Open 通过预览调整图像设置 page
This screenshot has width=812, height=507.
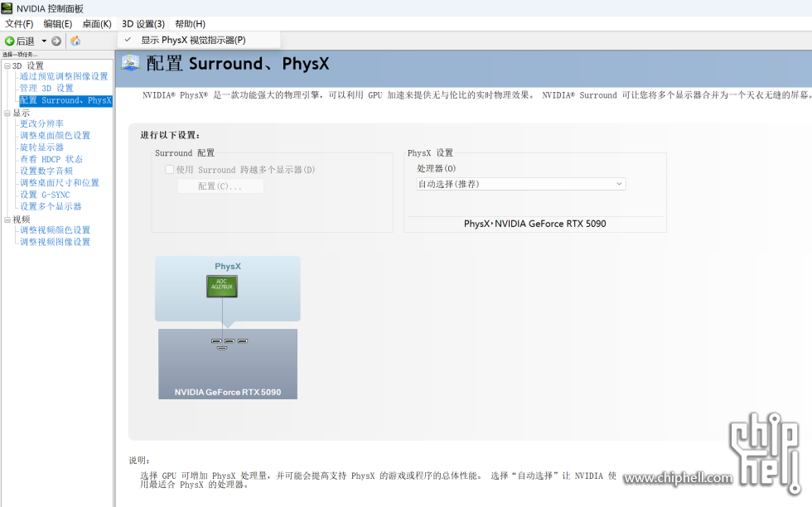pyautogui.click(x=64, y=77)
